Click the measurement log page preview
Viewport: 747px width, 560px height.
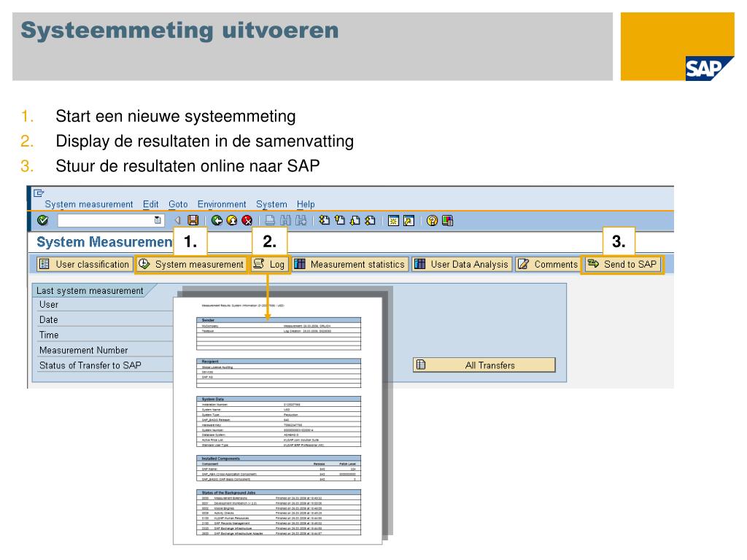click(x=278, y=421)
